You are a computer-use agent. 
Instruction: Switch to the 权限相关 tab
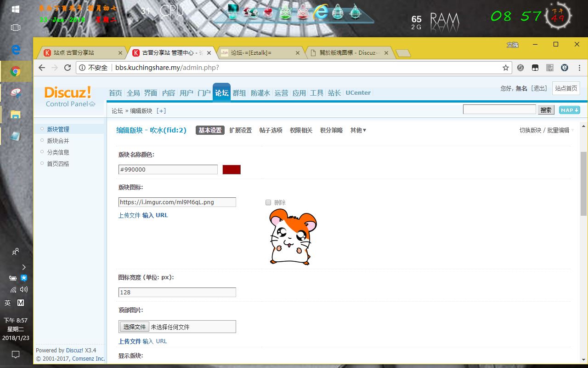point(301,130)
